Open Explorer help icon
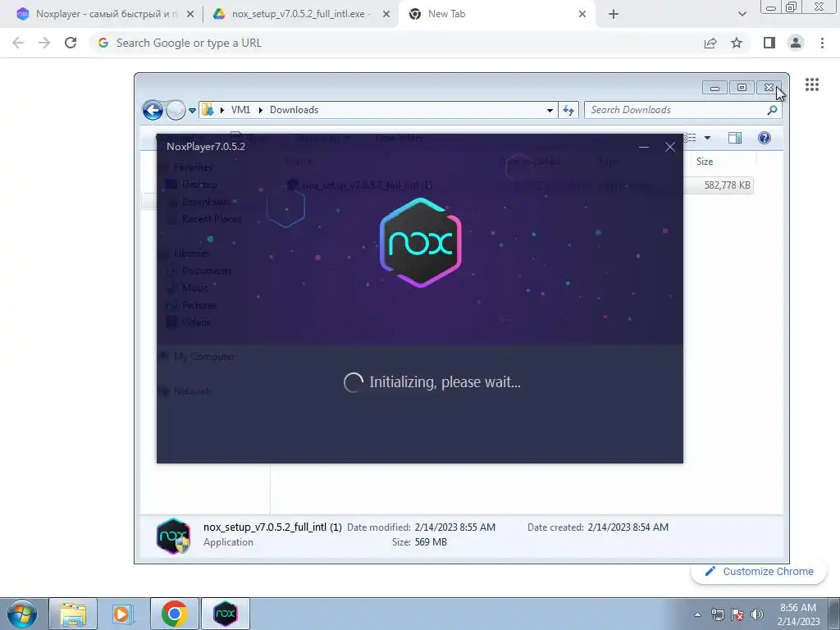The width and height of the screenshot is (840, 630). (x=765, y=138)
